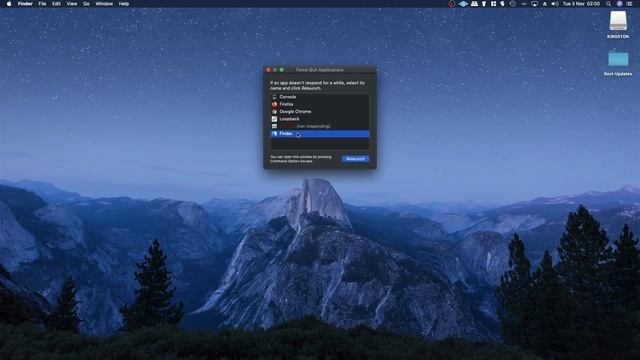Viewport: 640px width, 360px height.
Task: Open the Finder application menu
Action: coord(25,4)
